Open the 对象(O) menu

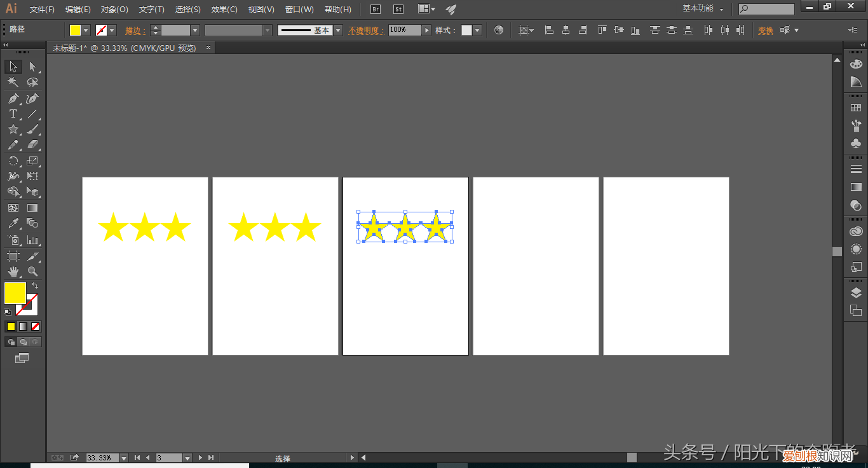tap(114, 10)
